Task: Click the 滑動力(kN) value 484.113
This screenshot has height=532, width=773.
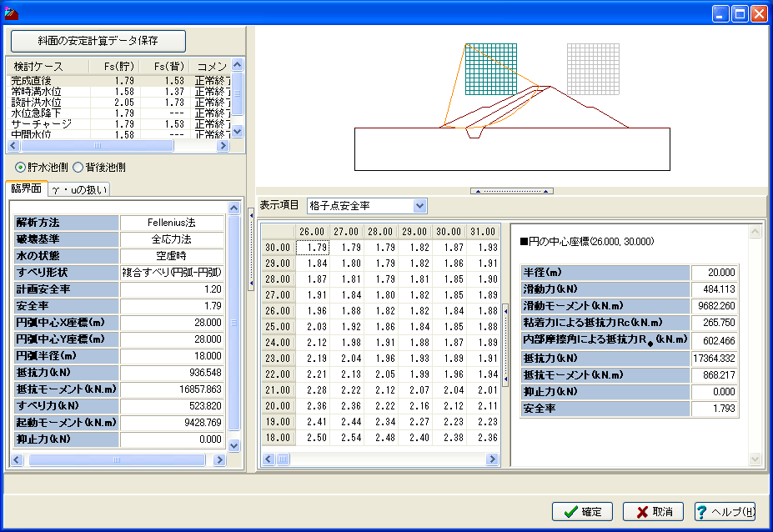Action: [x=715, y=289]
